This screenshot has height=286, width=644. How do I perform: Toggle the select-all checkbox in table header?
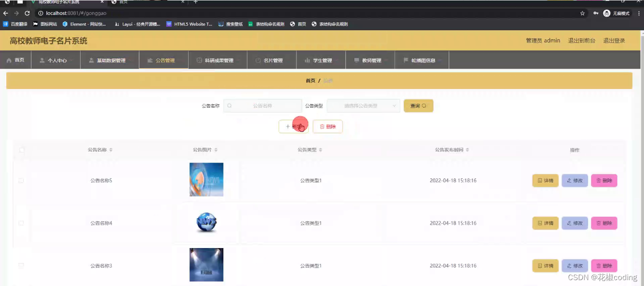pos(21,150)
